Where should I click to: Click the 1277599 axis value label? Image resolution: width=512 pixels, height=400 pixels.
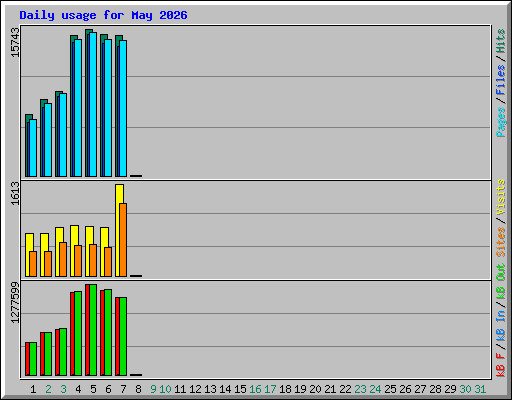15,303
